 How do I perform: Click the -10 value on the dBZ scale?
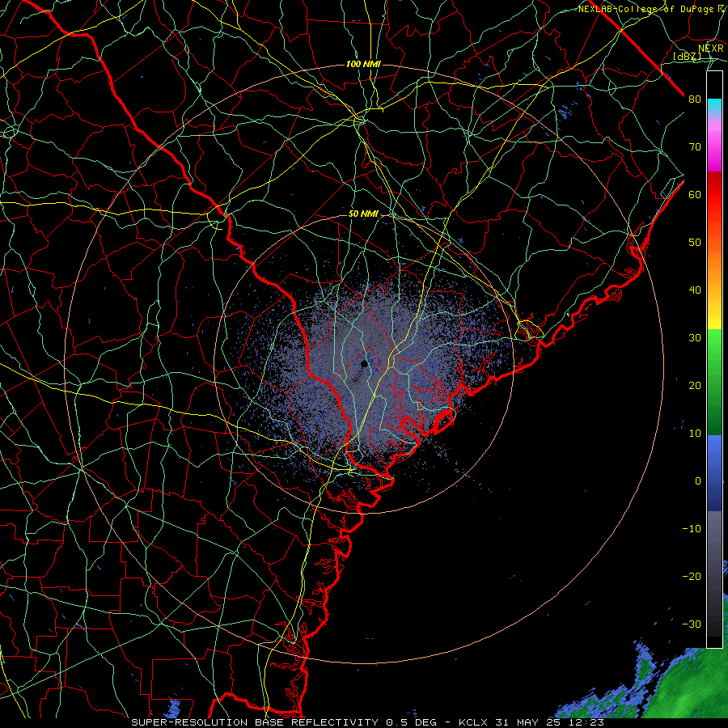tap(692, 529)
